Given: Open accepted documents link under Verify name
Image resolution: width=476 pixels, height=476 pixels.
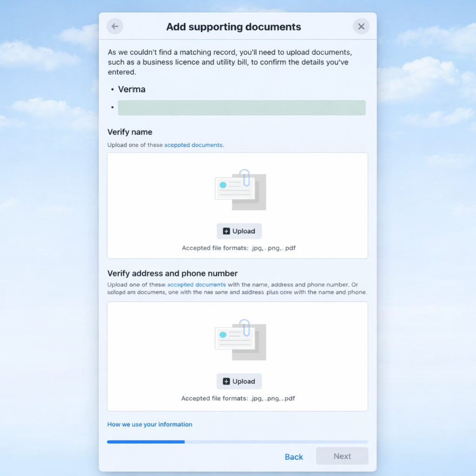Looking at the screenshot, I should 193,145.
